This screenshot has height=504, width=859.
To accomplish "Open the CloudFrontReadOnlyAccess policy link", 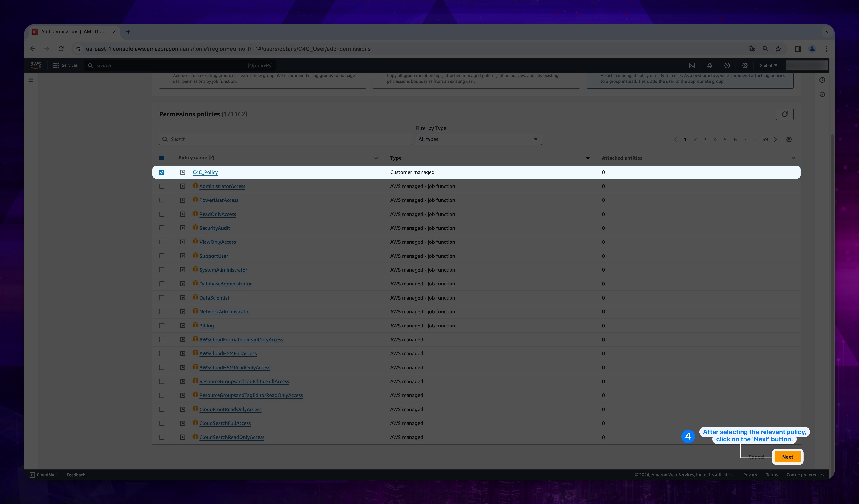I will (x=230, y=409).
